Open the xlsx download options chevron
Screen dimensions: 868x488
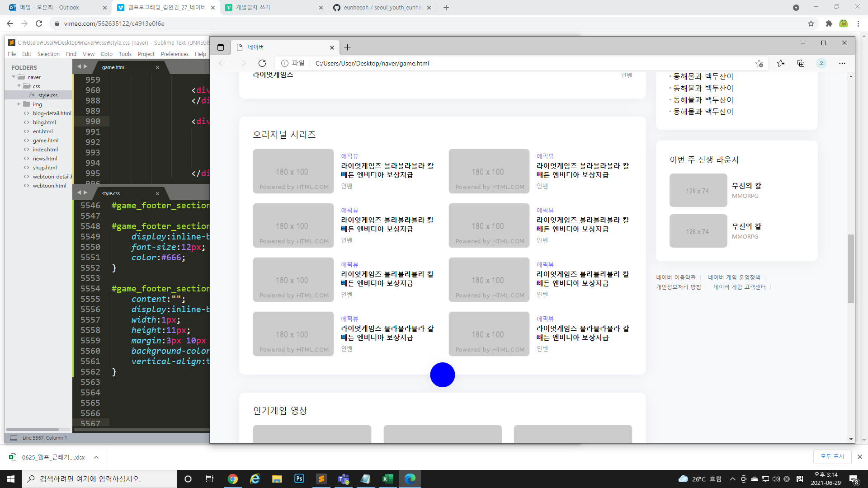[96, 457]
